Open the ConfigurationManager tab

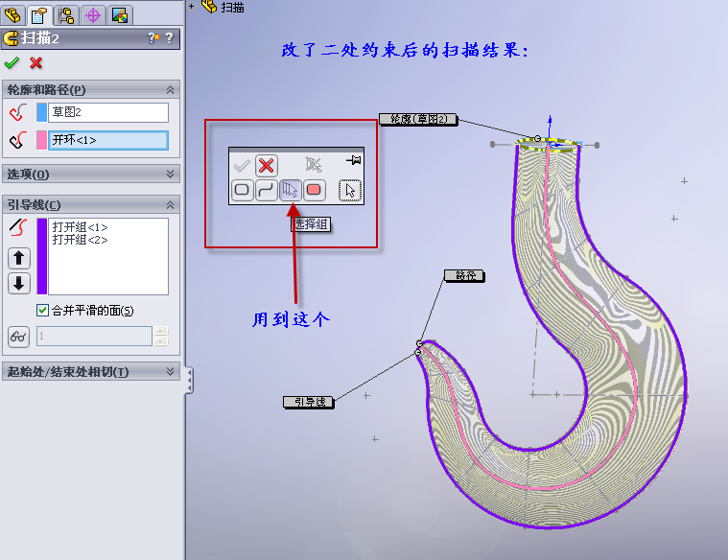pos(66,15)
